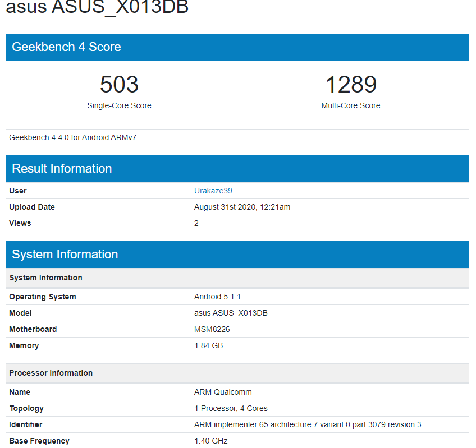Viewport: 476px width, 448px height.
Task: Click the page title asus ASUS_X013DB
Action: click(x=97, y=7)
